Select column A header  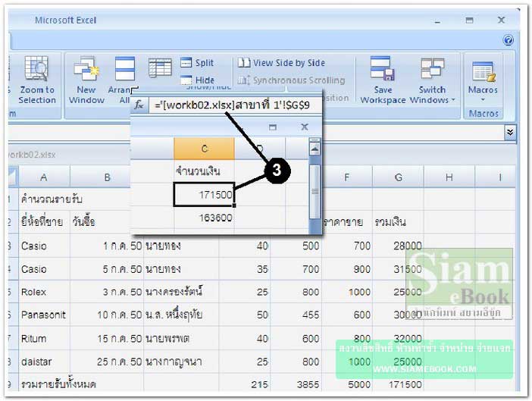[44, 177]
